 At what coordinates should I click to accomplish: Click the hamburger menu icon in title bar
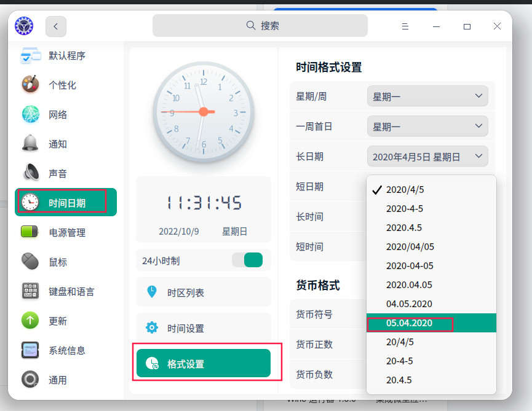click(x=405, y=26)
